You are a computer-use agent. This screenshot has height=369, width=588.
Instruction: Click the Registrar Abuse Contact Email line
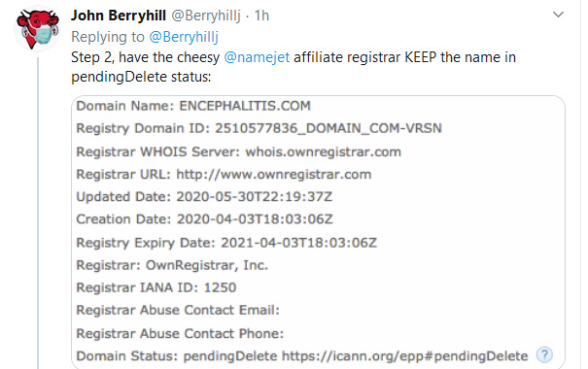[x=178, y=310]
